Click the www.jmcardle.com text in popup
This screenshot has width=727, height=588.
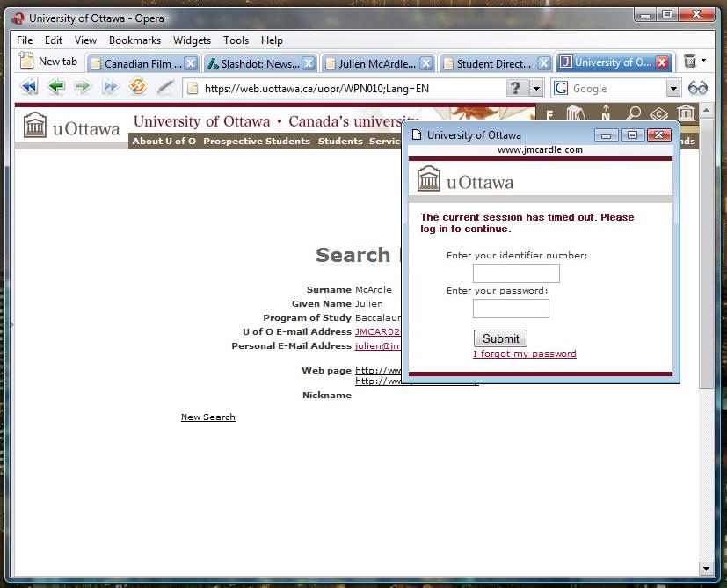(x=540, y=149)
